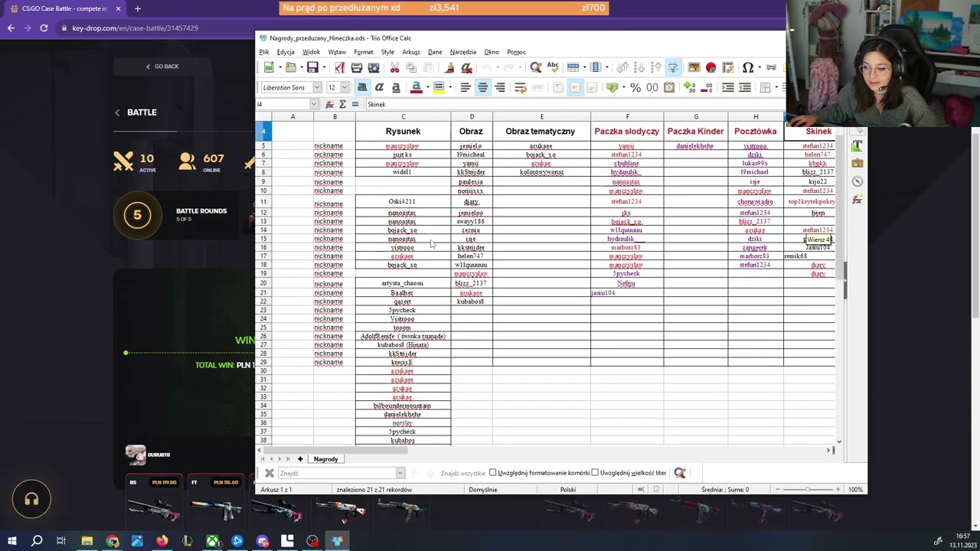Viewport: 980px width, 551px height.
Task: Click the AutoFilter funnel icon
Action: 672,68
